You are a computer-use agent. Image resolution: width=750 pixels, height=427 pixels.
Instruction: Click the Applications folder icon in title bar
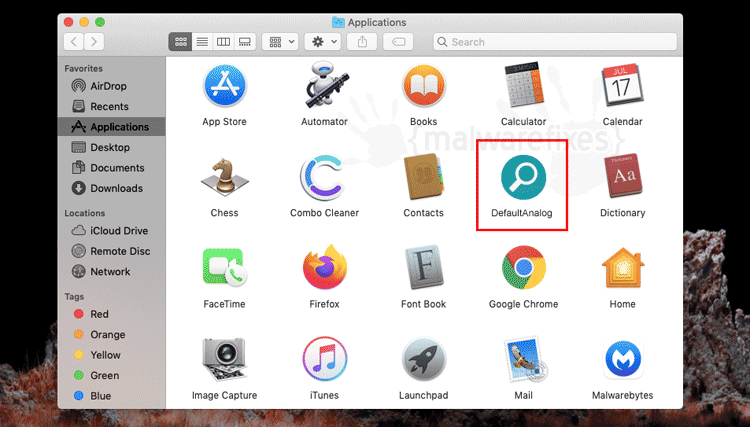tap(338, 22)
